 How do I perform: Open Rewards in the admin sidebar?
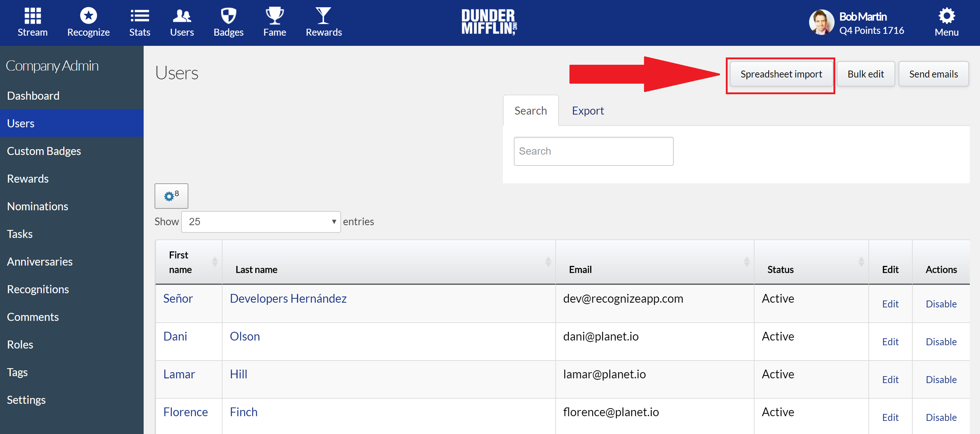(x=72, y=179)
